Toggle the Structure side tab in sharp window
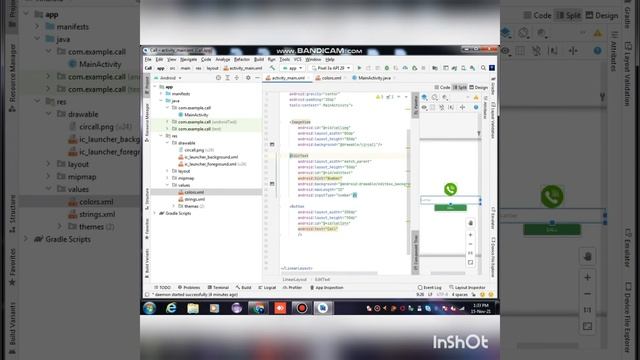 coord(147,198)
